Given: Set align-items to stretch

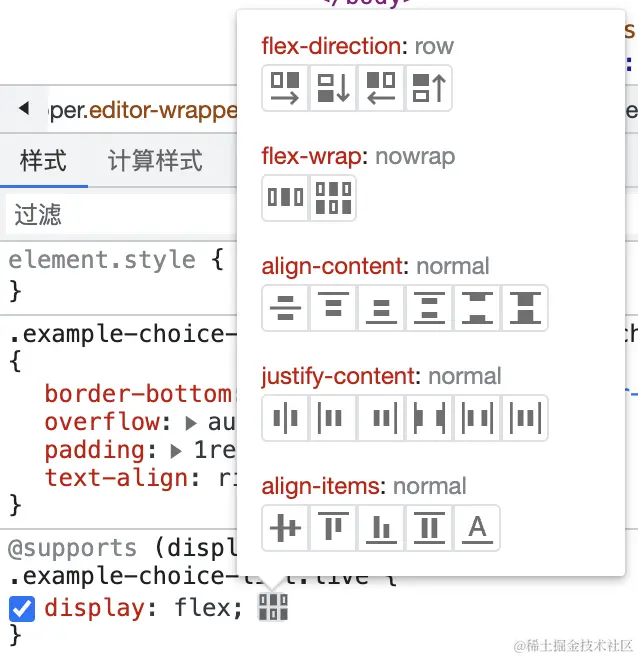Looking at the screenshot, I should tap(429, 528).
